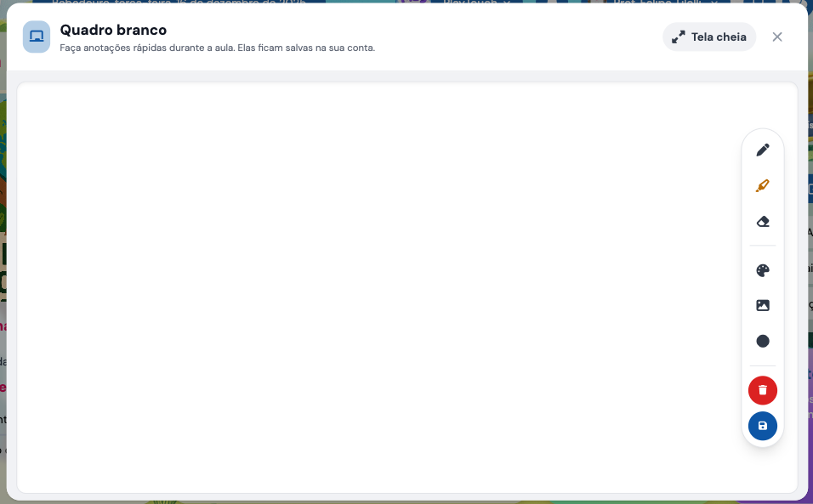Save the whiteboard with the blue disk button

point(763,426)
